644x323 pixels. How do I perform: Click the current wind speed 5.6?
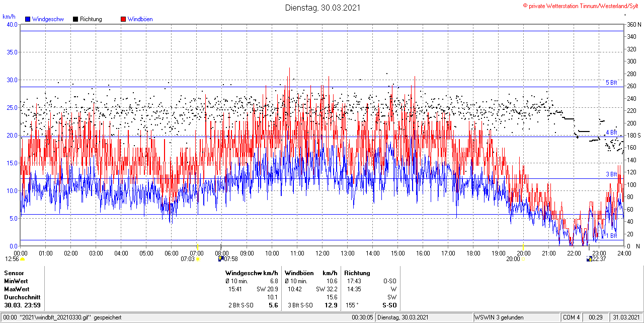tap(273, 305)
